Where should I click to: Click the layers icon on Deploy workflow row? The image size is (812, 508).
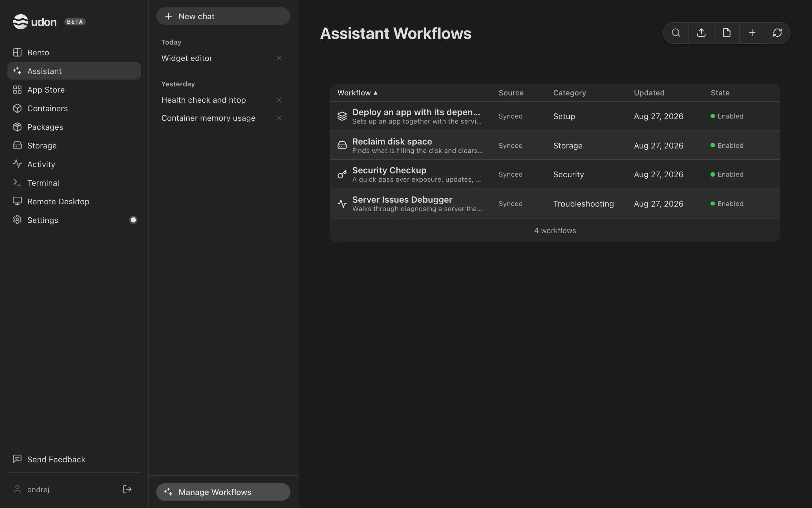342,116
